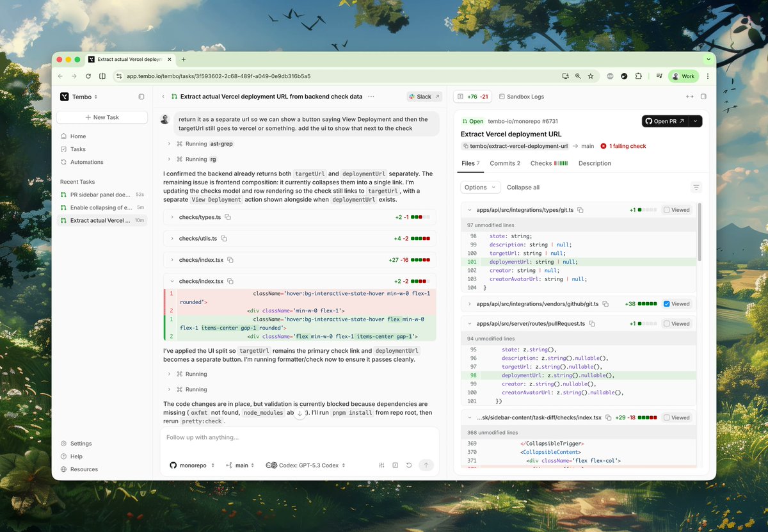The height and width of the screenshot is (532, 768).
Task: Create a New Task
Action: coord(102,117)
